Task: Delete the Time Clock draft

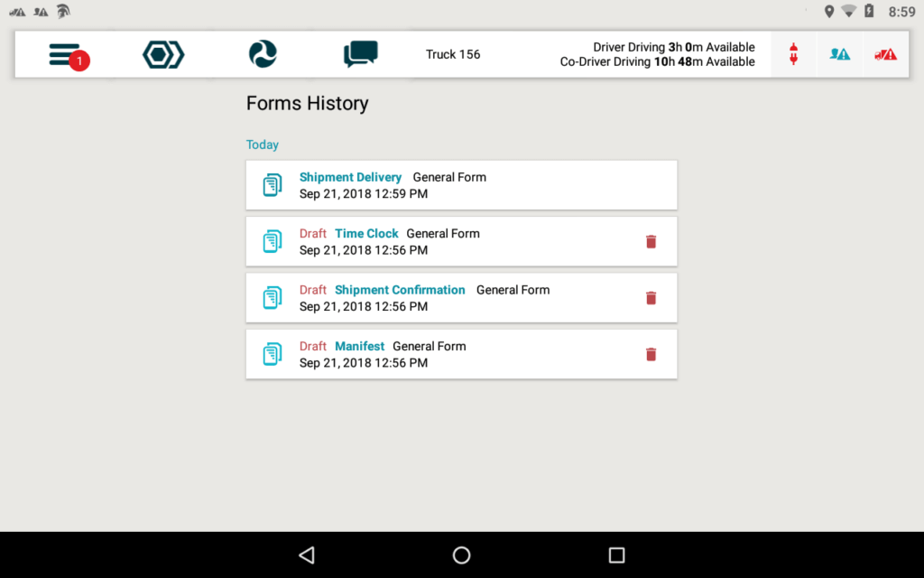Action: point(651,242)
